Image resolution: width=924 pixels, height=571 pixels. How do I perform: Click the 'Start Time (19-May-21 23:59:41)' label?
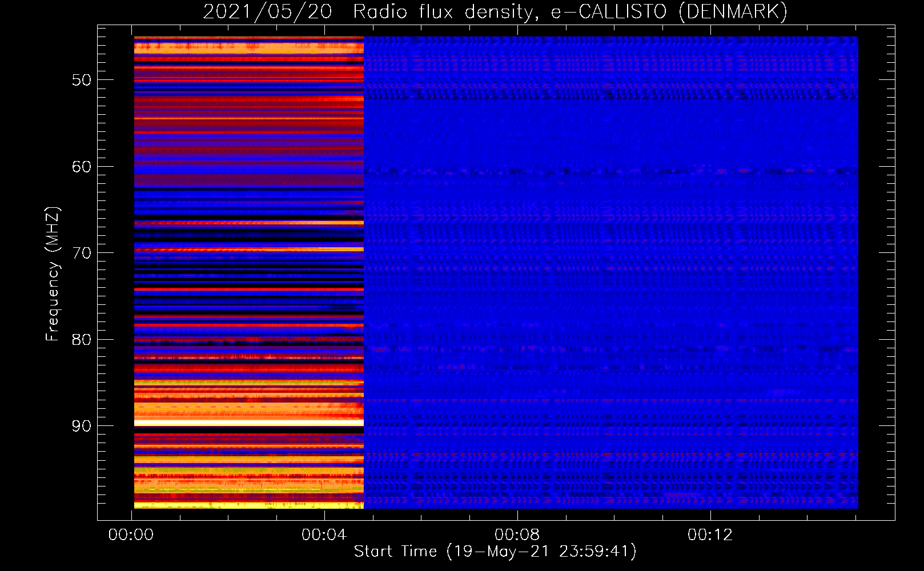click(x=495, y=552)
